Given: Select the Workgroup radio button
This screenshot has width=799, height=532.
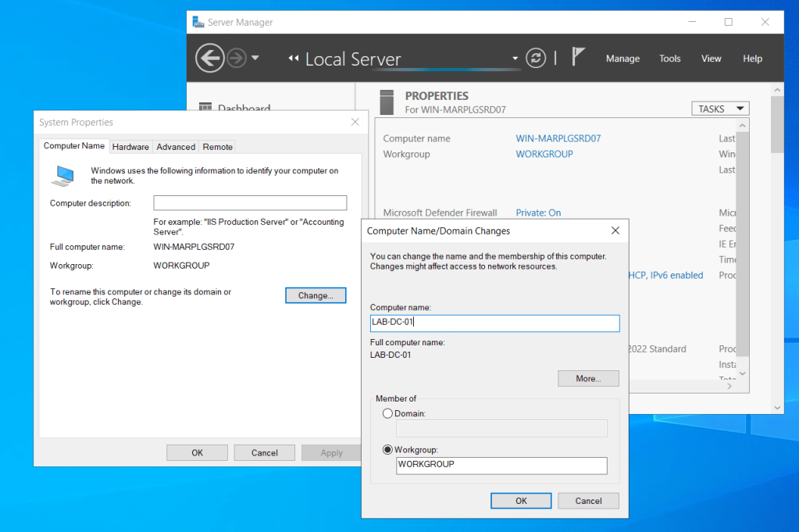Looking at the screenshot, I should click(x=387, y=450).
